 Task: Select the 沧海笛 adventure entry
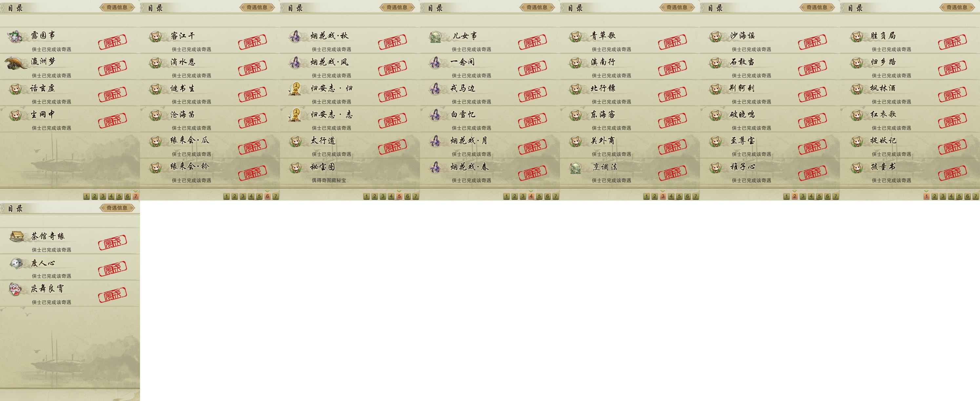[210, 119]
